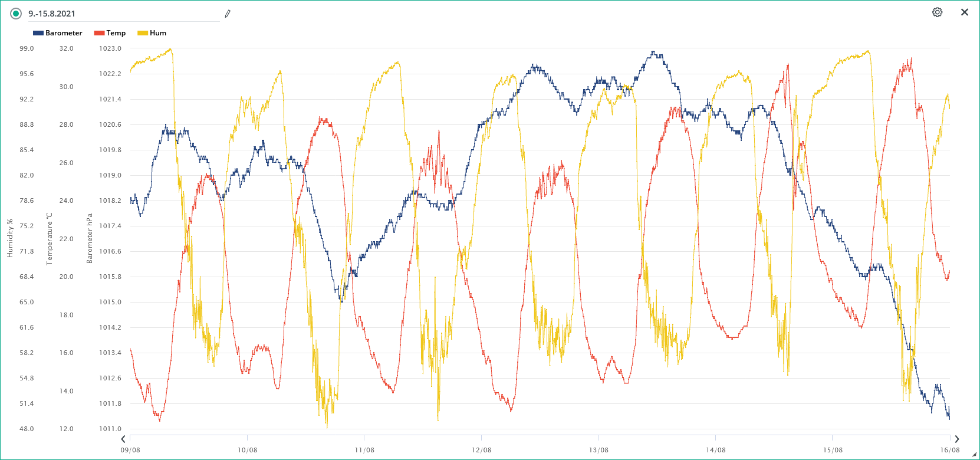Viewport: 980px width, 460px height.
Task: Click the resize grip at bottom-right corner
Action: click(x=974, y=455)
